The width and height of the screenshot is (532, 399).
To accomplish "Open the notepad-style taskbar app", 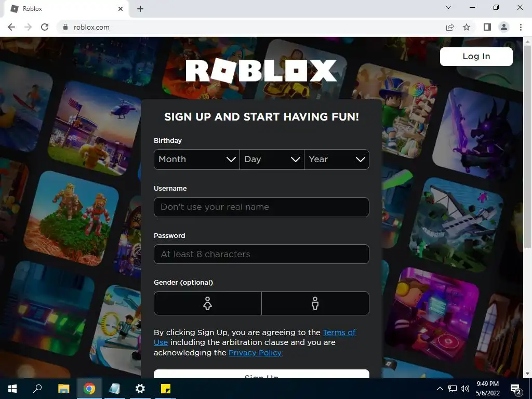I will 114,389.
